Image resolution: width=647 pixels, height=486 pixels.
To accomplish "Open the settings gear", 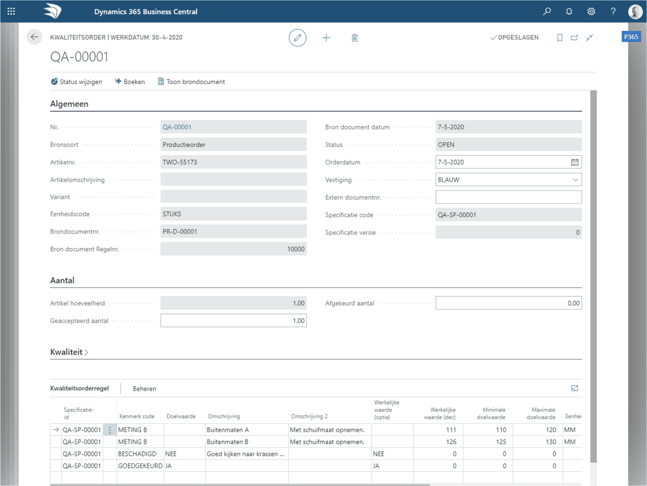I will click(x=591, y=12).
